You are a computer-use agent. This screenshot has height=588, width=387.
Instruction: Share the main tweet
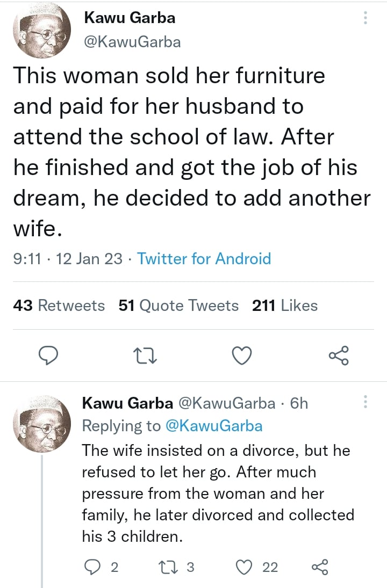point(339,355)
